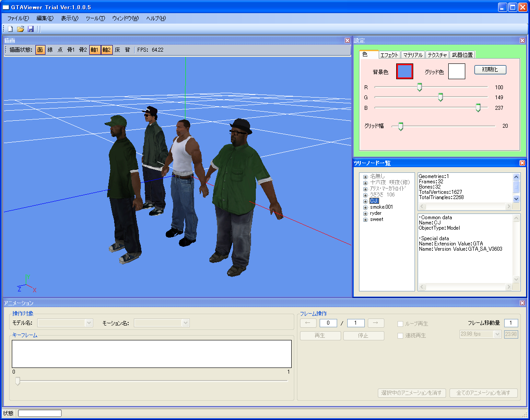The image size is (530, 420).
Task: Click 選択中のアニメーションを消す button
Action: coord(412,393)
